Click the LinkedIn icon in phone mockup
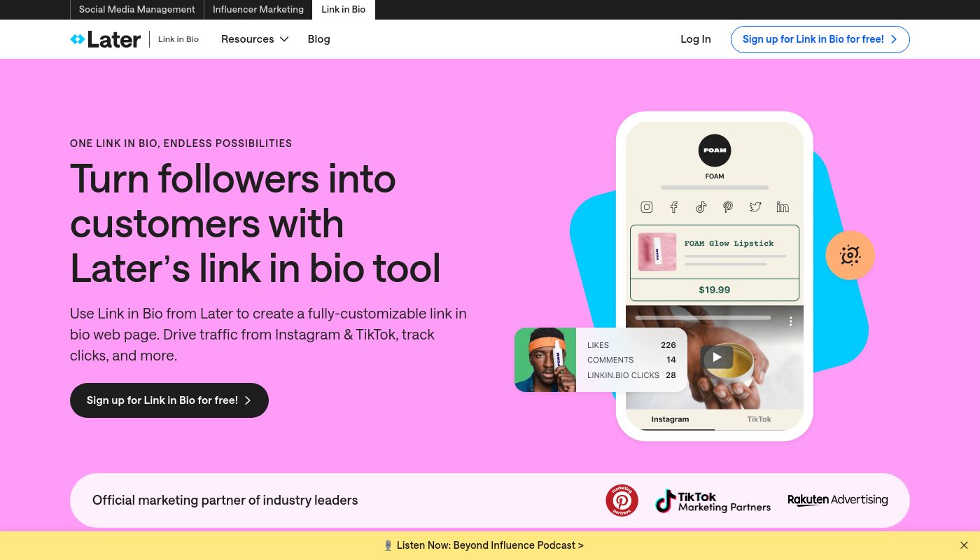The image size is (980, 560). tap(783, 207)
